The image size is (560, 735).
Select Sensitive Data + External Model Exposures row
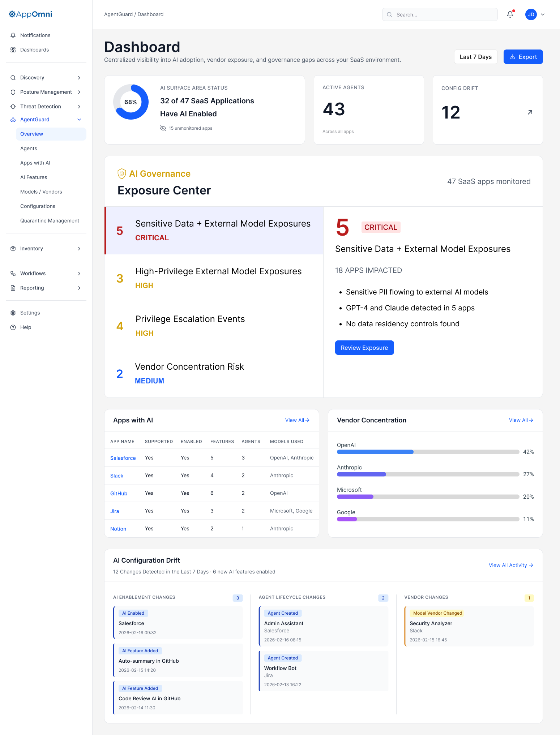(x=214, y=231)
